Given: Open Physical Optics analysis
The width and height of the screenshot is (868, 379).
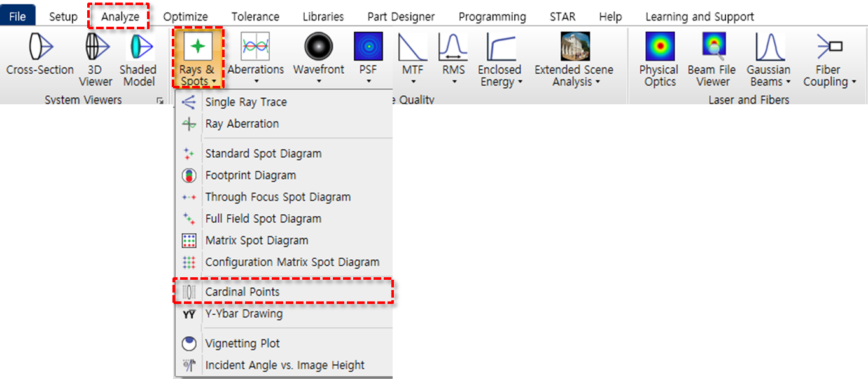Looking at the screenshot, I should point(659,59).
